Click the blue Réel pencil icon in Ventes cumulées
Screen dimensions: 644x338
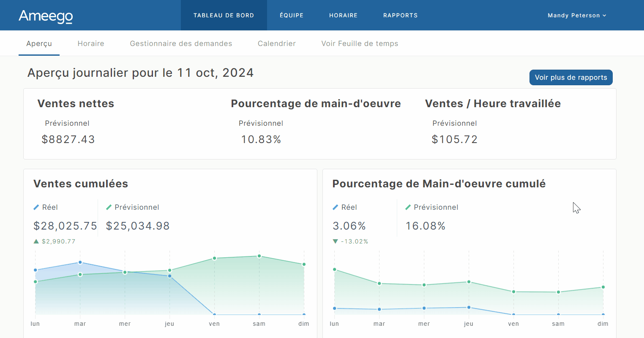click(36, 207)
